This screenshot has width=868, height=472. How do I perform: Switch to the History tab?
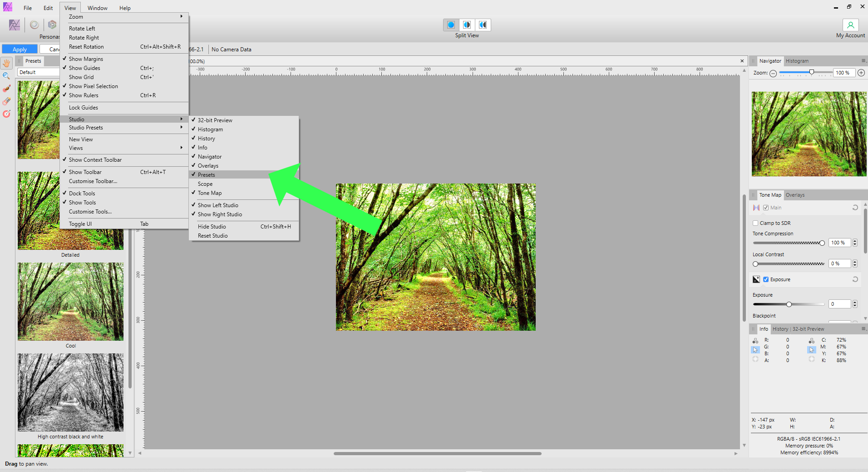tap(780, 329)
